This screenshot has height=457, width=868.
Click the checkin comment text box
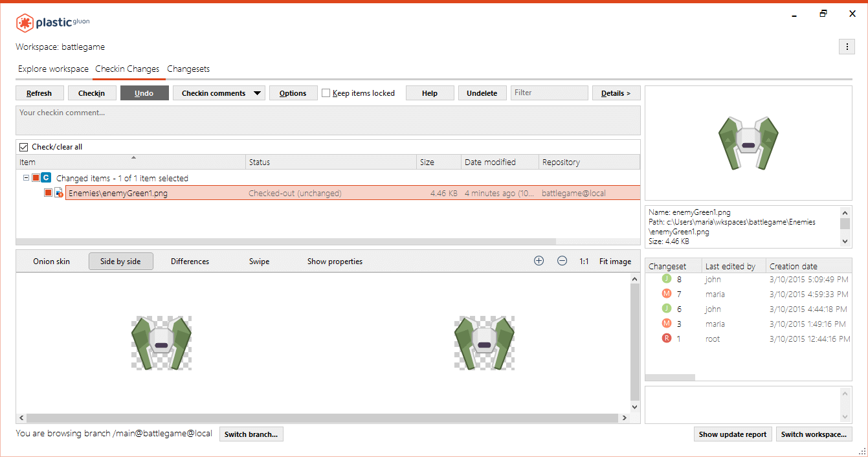pyautogui.click(x=328, y=120)
